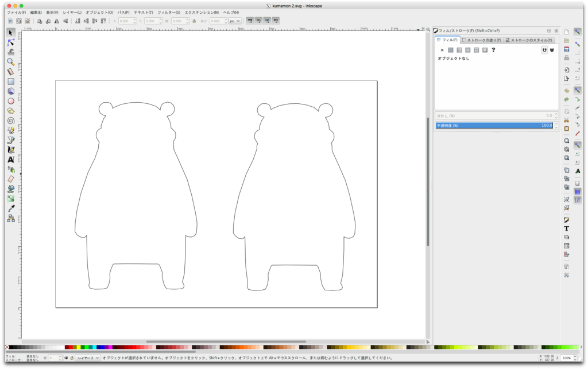This screenshot has height=369, width=588.
Task: Step the 不透明度 opacity value arrows
Action: (x=556, y=125)
